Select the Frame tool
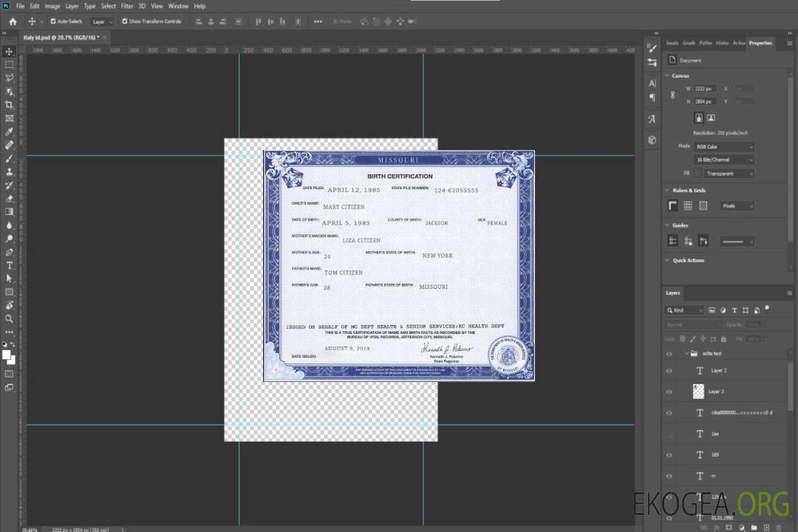The image size is (798, 532). click(9, 118)
